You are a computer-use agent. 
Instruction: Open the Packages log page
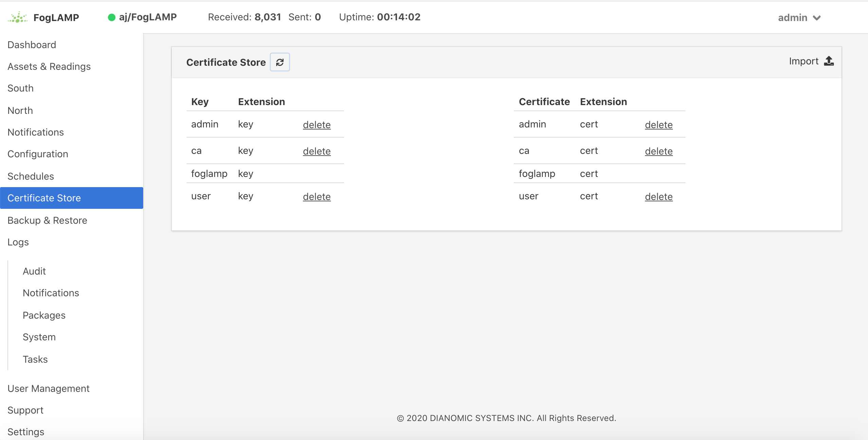tap(44, 315)
